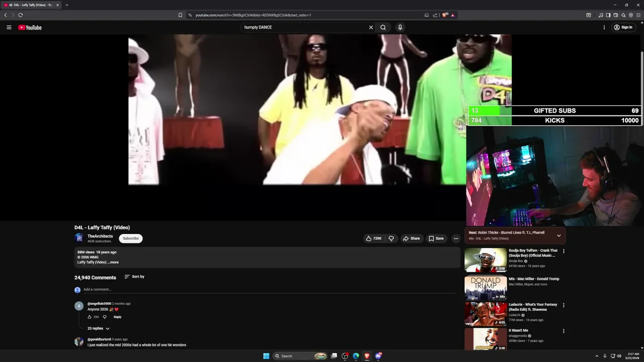Expand the Mix playlist panel chevron

click(558, 235)
